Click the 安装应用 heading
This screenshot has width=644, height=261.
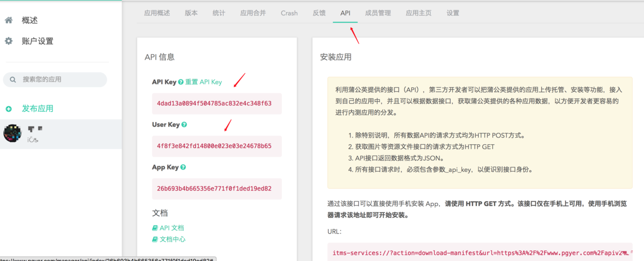(336, 57)
